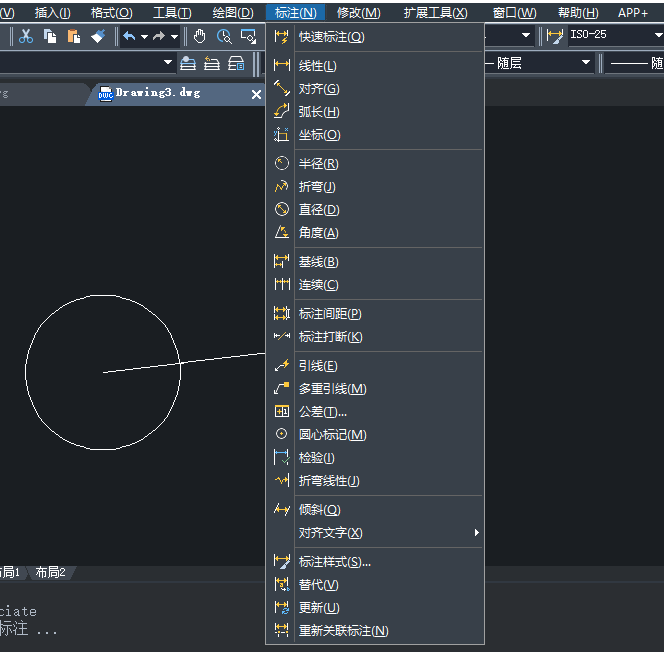The image size is (664, 652).
Task: Choose Diameter dimension (直径) entry
Action: (318, 210)
